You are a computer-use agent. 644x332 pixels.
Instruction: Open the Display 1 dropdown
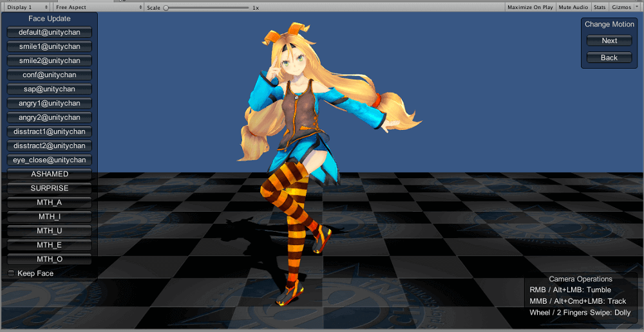tap(28, 7)
